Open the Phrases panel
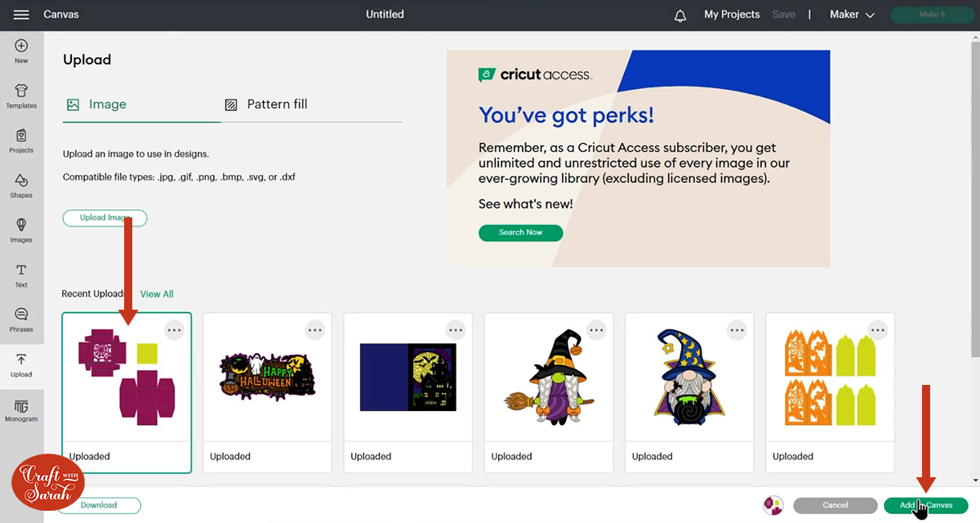The image size is (980, 523). point(21,320)
